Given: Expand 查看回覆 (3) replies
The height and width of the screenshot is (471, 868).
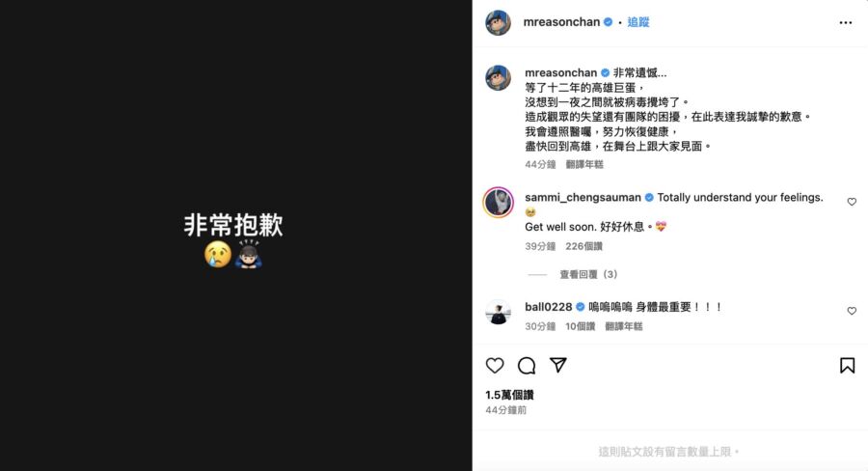Looking at the screenshot, I should point(588,274).
